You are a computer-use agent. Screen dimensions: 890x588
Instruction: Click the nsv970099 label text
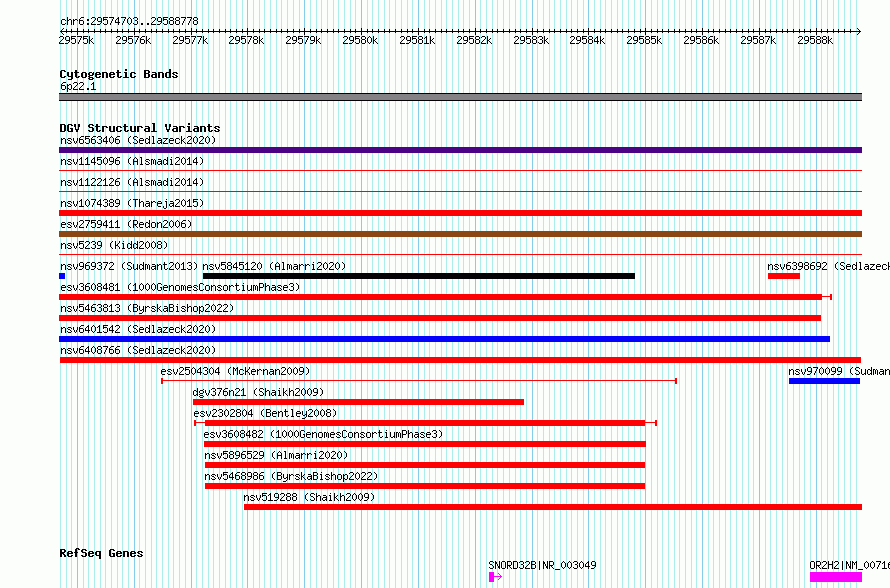pos(839,371)
